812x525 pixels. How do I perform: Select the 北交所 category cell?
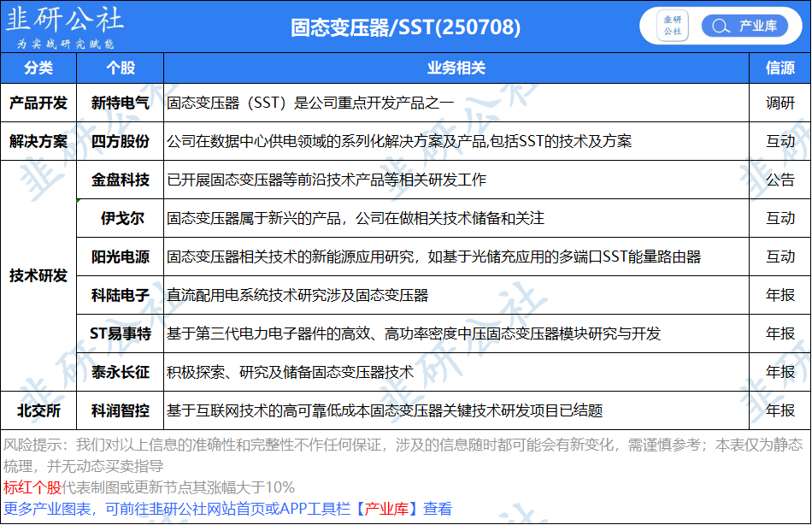click(x=38, y=410)
